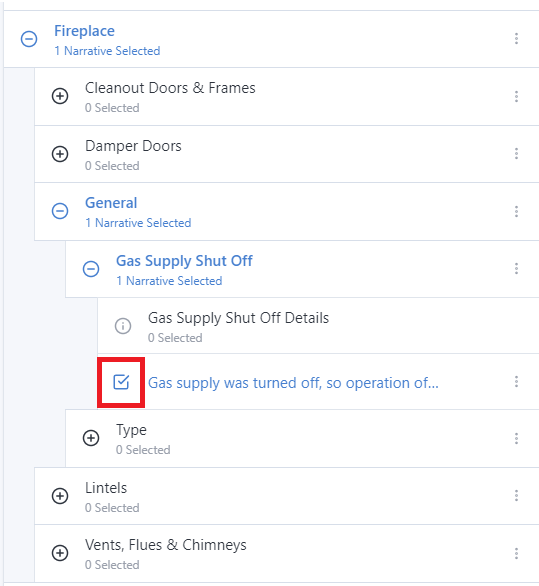Collapse the General section

click(60, 211)
